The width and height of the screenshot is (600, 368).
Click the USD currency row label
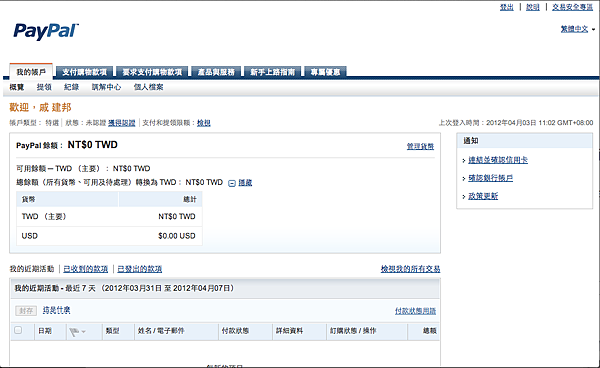[x=29, y=236]
